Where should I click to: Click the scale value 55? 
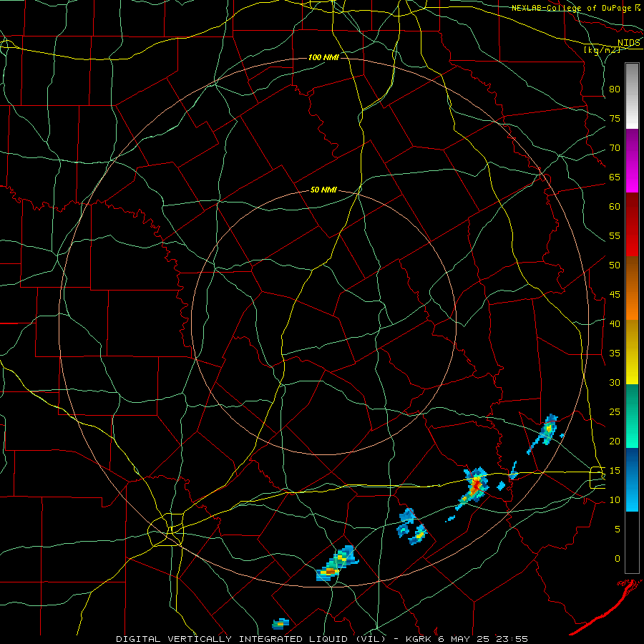615,235
